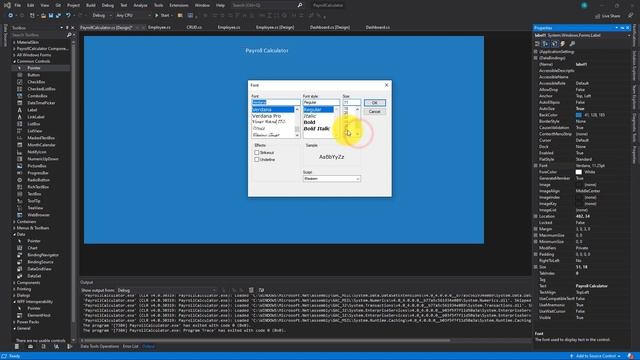Select Bold Italic in Font style list
This screenshot has height=360, width=640.
(x=316, y=129)
